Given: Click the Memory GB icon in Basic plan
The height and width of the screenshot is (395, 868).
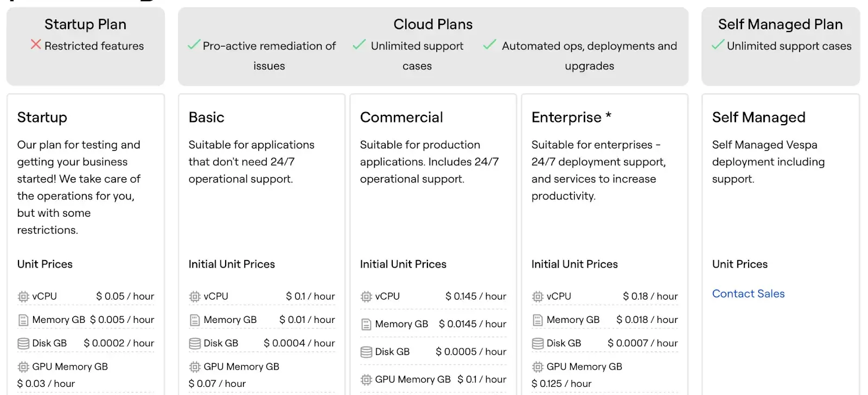Looking at the screenshot, I should (195, 320).
